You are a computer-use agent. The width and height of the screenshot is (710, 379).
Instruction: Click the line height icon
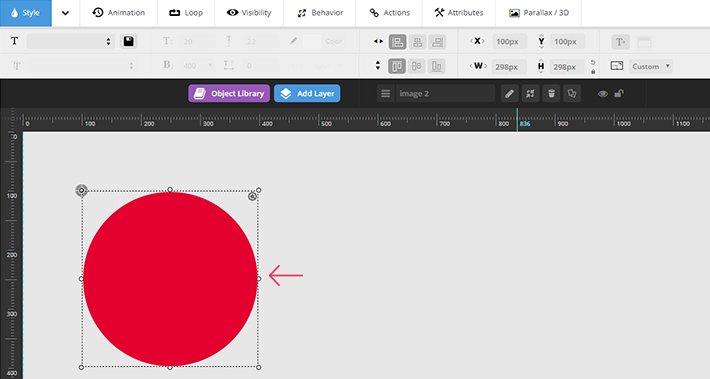click(229, 41)
